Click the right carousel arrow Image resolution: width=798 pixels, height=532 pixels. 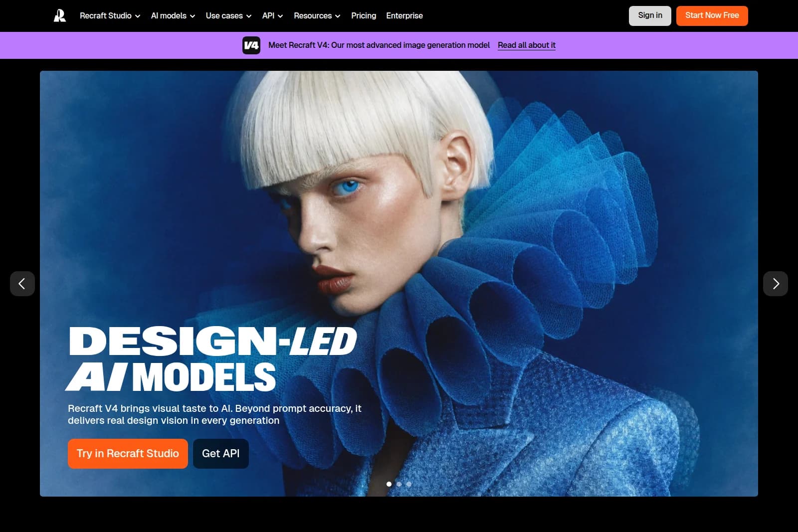[x=776, y=284]
